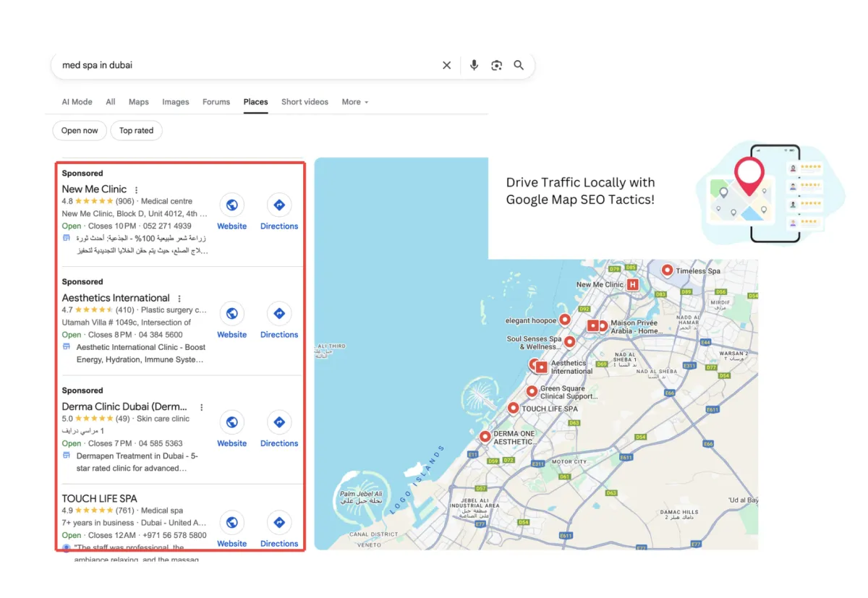
Task: Start voice search with microphone icon
Action: 474,65
